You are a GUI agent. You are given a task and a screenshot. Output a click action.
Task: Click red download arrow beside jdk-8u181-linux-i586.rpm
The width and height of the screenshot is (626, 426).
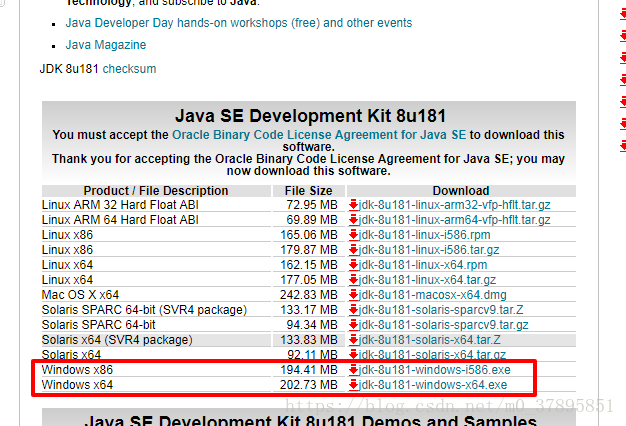[353, 235]
